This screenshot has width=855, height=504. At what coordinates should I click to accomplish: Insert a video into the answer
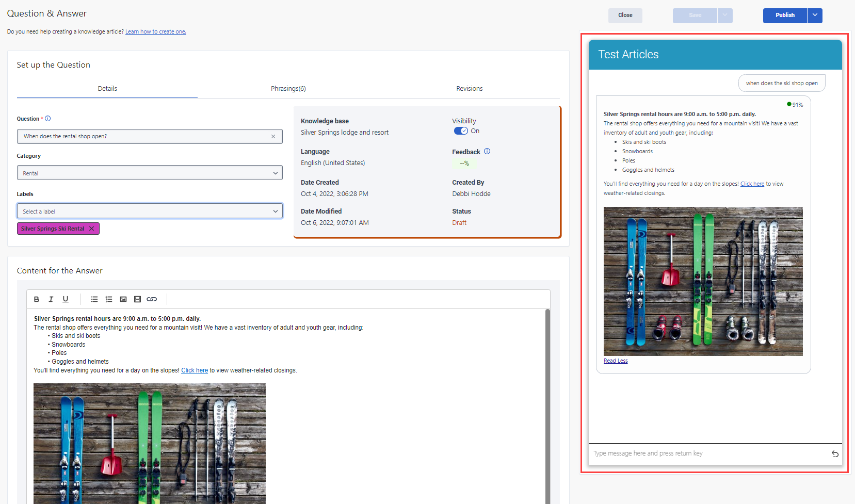click(x=137, y=299)
